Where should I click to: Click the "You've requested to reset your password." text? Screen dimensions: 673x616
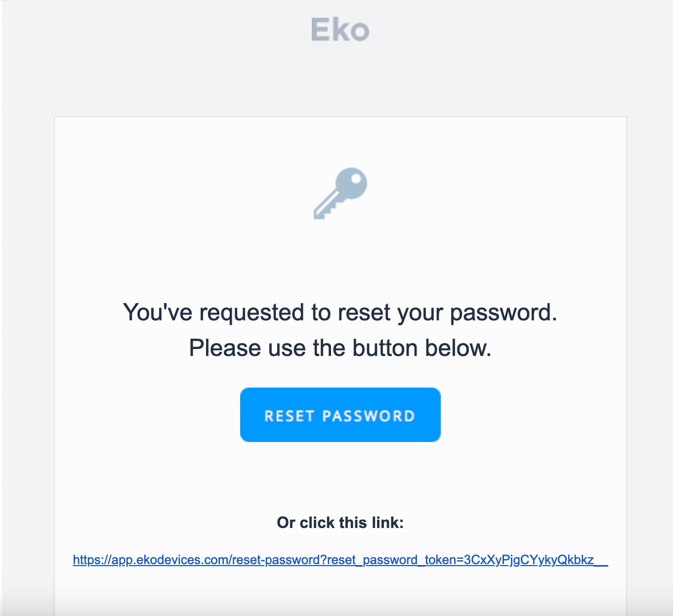(x=340, y=312)
